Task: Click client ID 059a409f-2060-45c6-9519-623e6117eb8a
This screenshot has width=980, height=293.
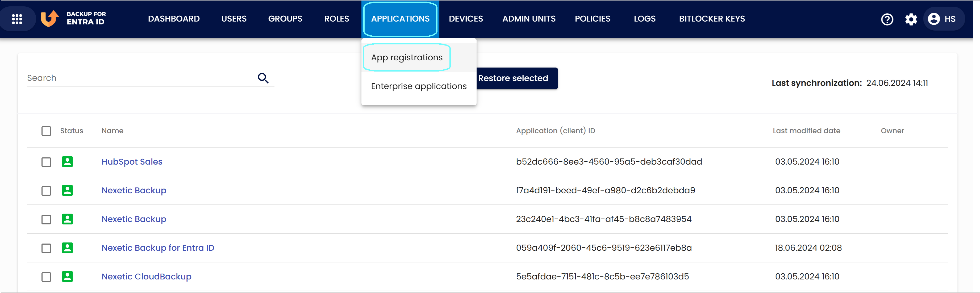Action: pos(604,248)
